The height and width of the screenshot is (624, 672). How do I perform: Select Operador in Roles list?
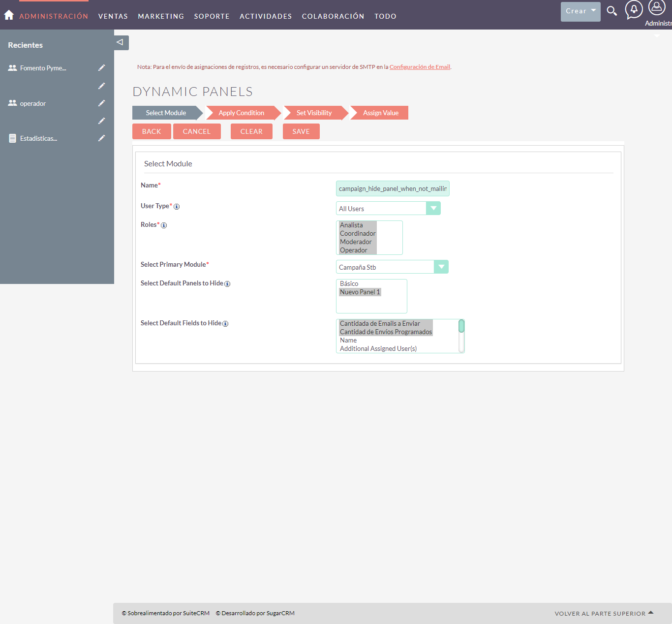click(x=358, y=250)
